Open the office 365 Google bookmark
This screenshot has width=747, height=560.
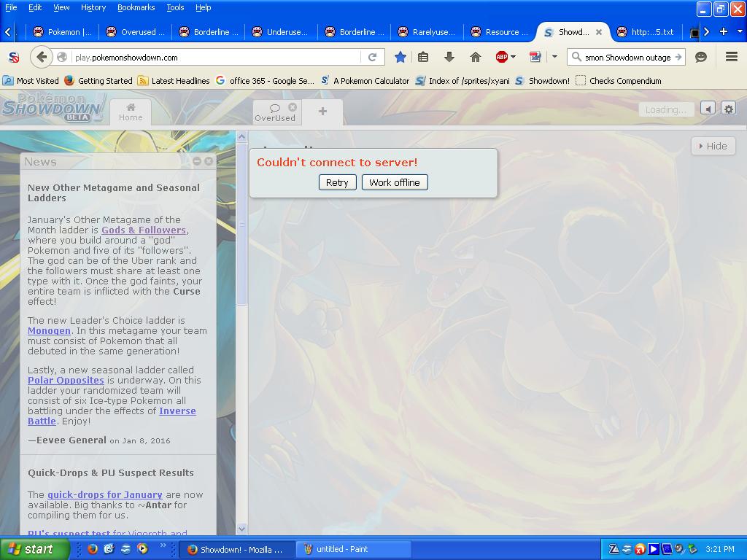pyautogui.click(x=265, y=80)
